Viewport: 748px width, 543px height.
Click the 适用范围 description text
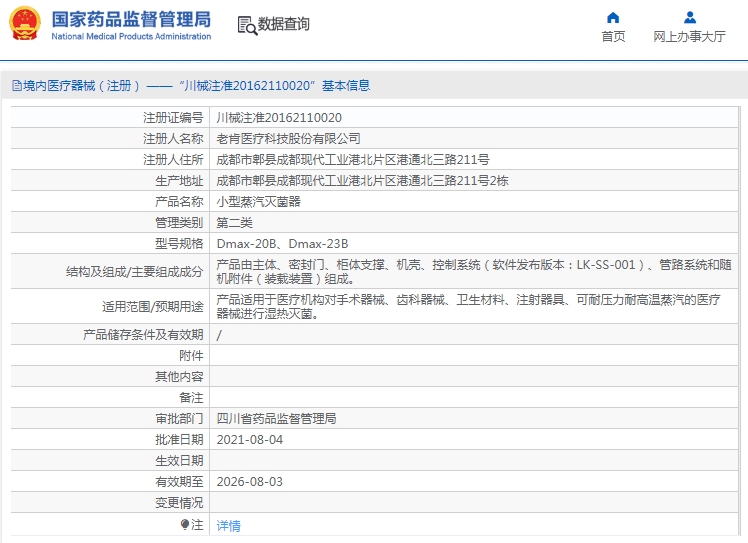click(468, 306)
